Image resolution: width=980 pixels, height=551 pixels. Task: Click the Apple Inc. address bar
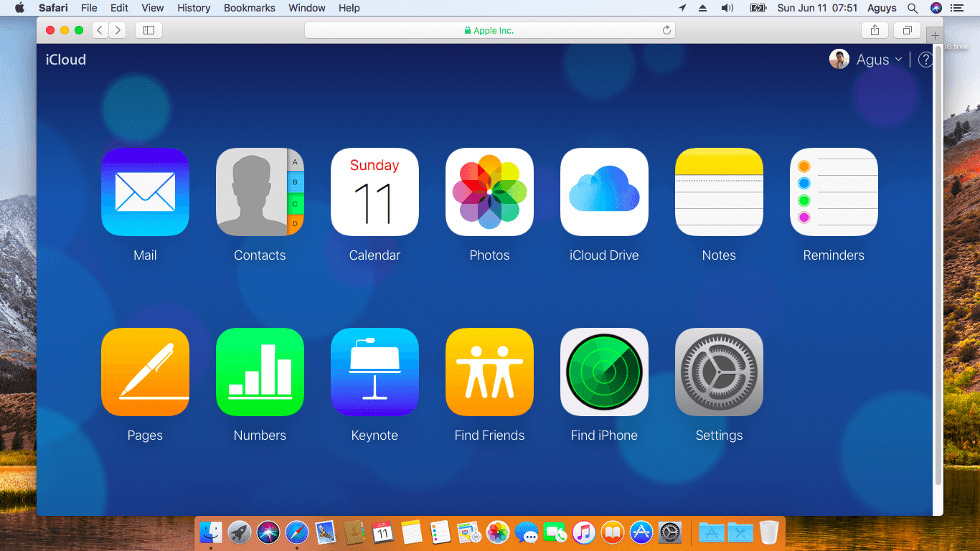click(x=490, y=30)
